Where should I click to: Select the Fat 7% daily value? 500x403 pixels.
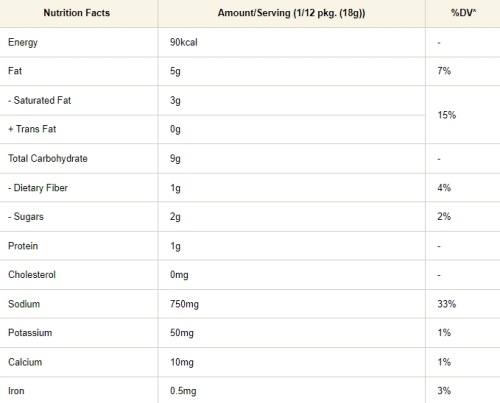pyautogui.click(x=444, y=71)
